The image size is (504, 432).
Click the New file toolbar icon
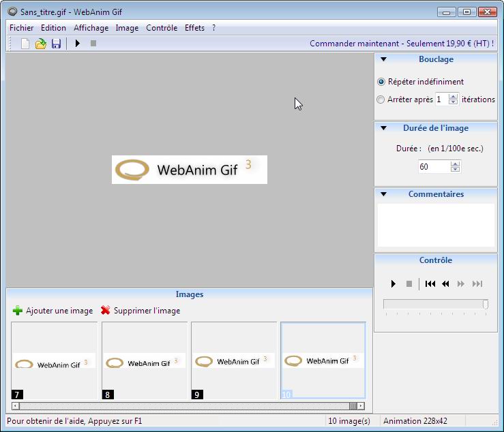(25, 44)
